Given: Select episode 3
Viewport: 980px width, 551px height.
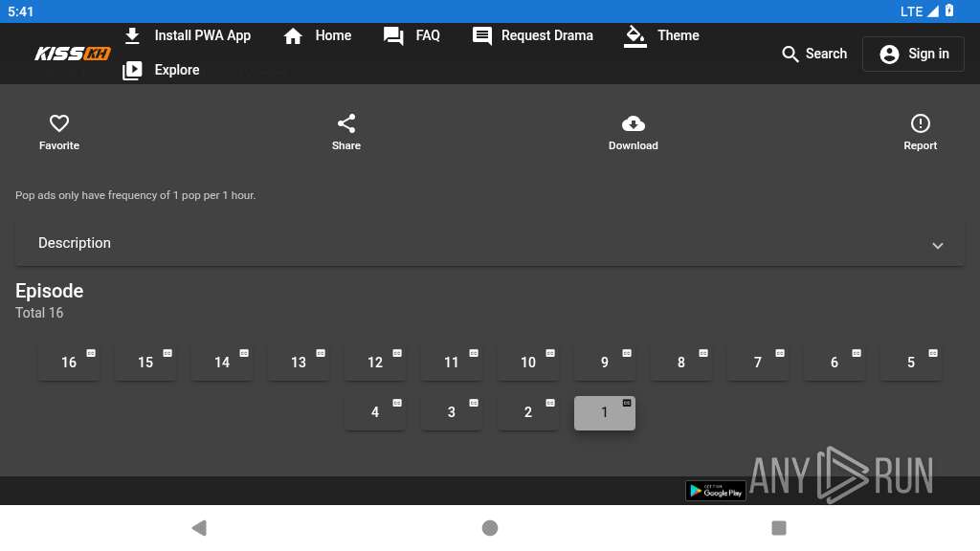Looking at the screenshot, I should click(x=452, y=412).
